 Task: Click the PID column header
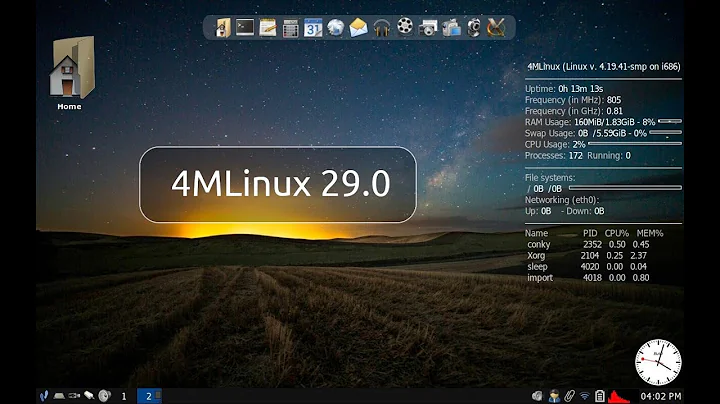pos(590,233)
